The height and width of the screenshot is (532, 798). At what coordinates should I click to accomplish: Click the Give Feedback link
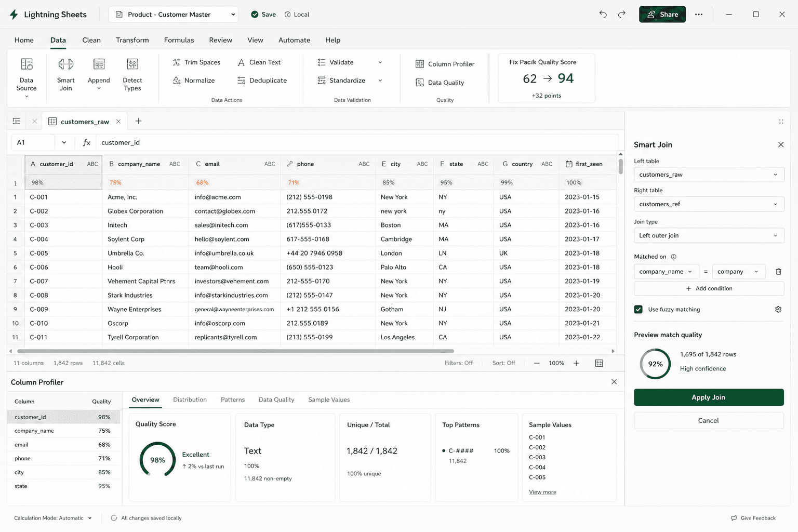(x=753, y=518)
